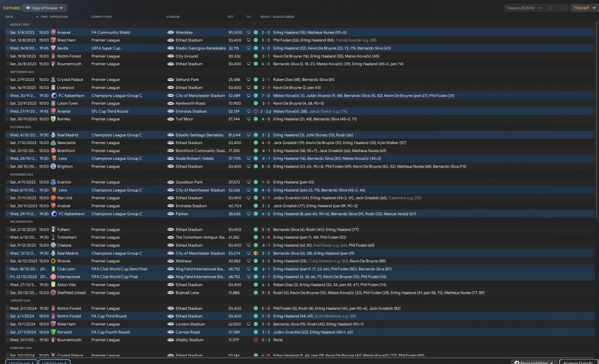
Task: Click the Man Utd club badge
Action: coord(53,198)
